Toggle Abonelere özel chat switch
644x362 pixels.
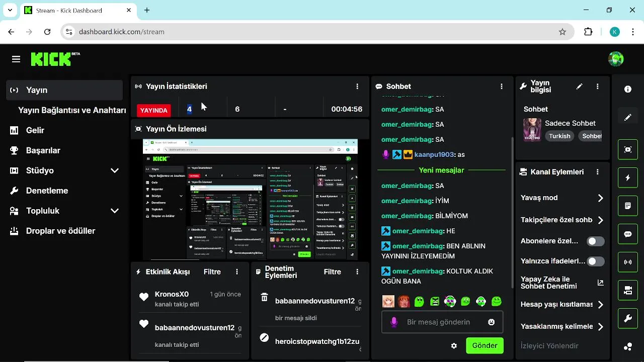tap(596, 241)
